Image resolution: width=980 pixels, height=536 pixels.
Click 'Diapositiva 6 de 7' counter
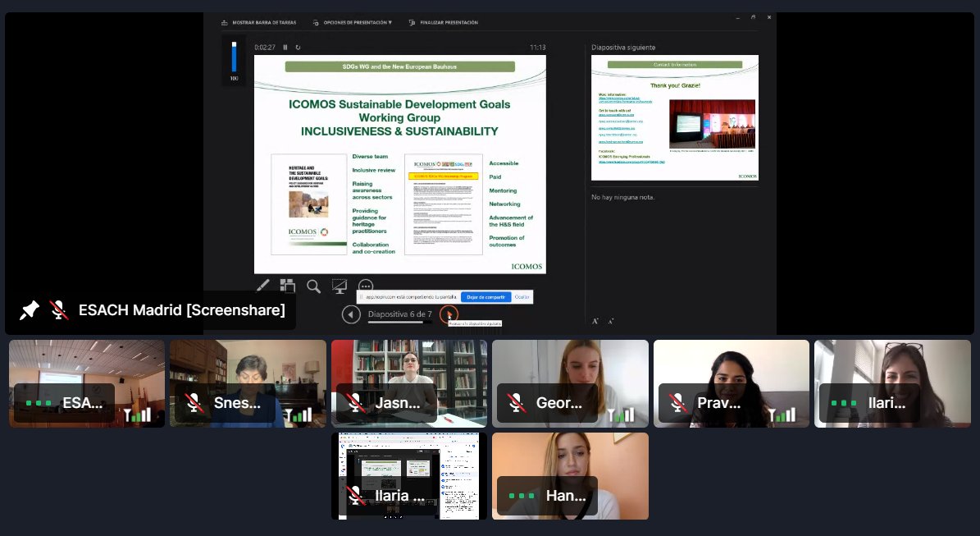pos(400,314)
